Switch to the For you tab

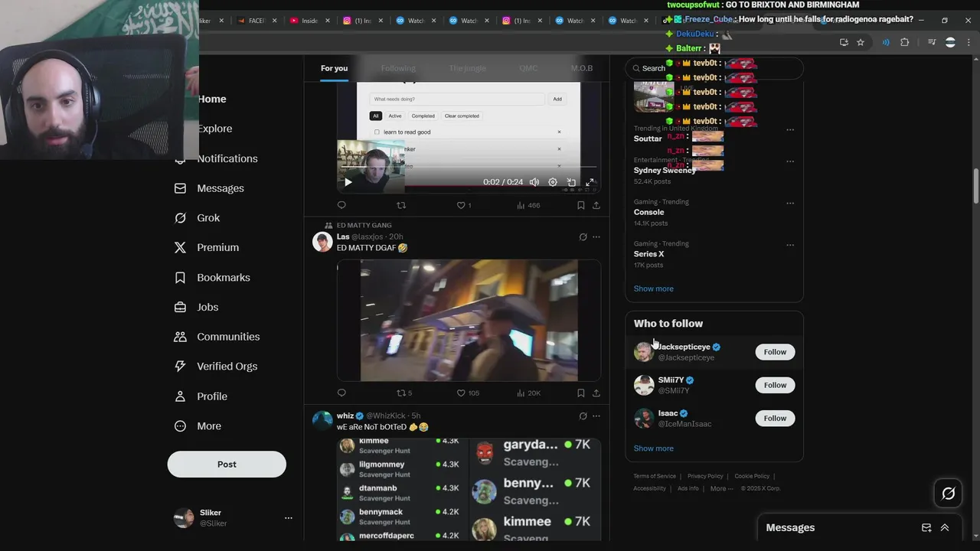point(334,68)
